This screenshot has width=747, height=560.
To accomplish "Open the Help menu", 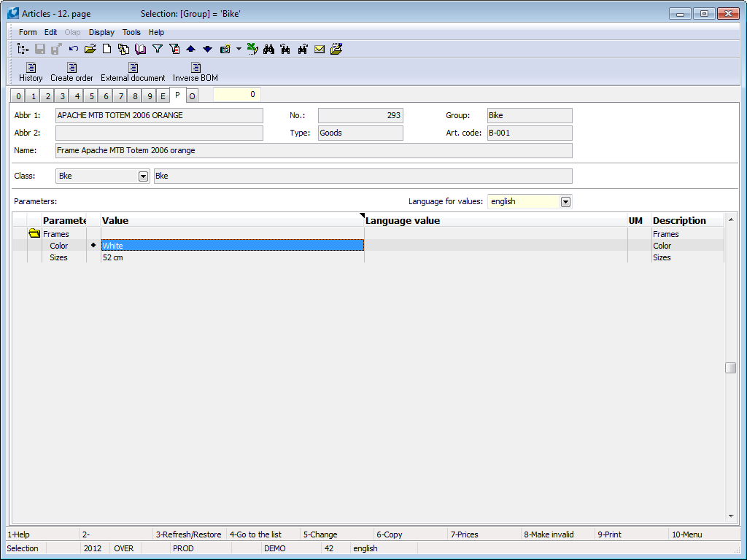I will pos(156,32).
